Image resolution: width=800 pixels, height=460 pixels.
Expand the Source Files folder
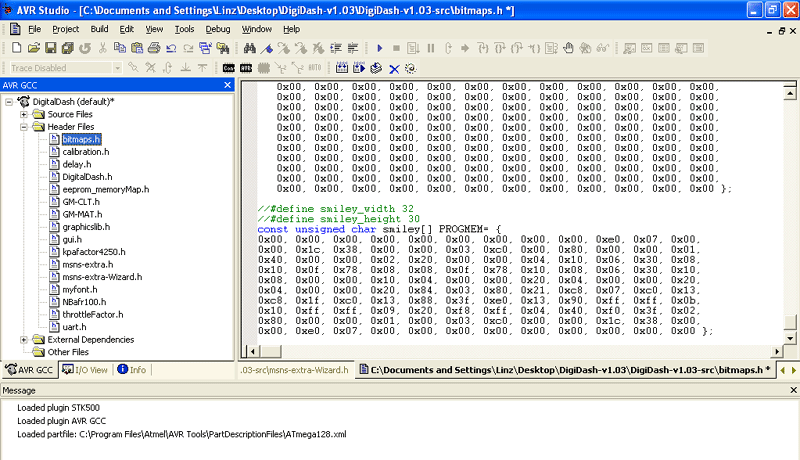24,115
